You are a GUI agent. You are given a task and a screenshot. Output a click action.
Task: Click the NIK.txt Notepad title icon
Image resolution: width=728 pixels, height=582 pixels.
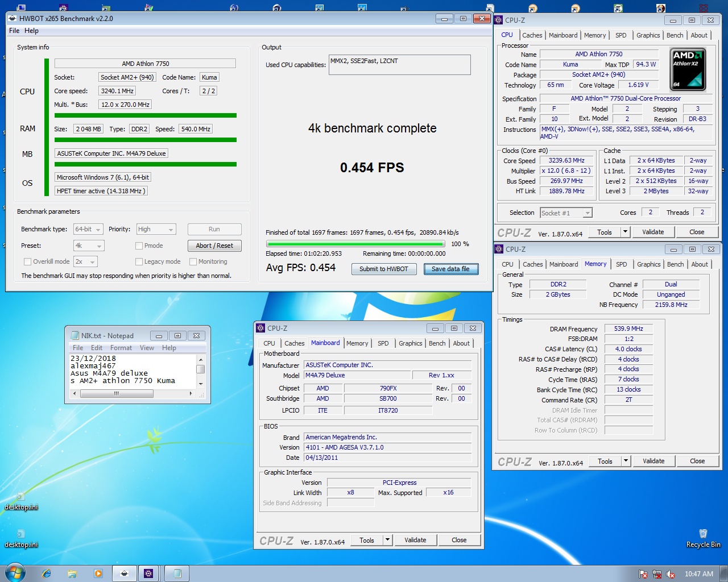75,335
